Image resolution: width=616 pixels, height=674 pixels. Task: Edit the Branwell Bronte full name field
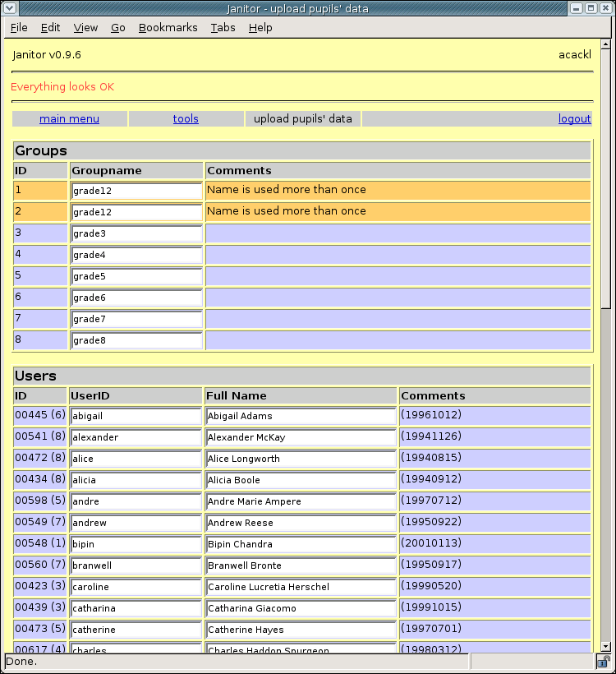(x=301, y=566)
